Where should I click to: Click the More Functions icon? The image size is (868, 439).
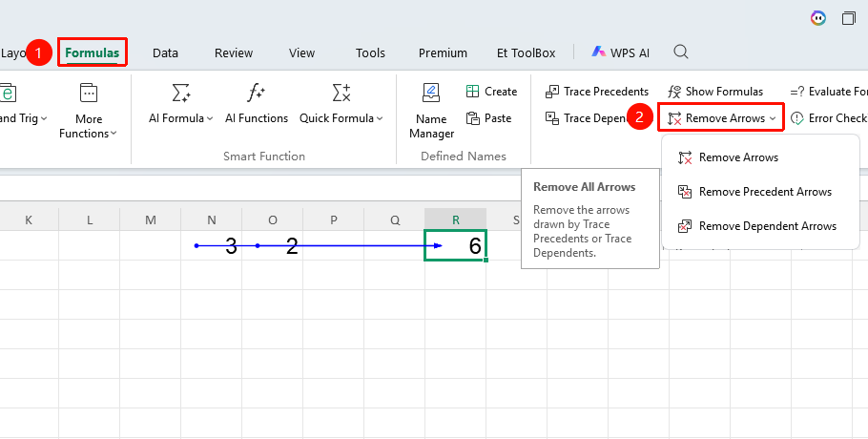coord(89,94)
